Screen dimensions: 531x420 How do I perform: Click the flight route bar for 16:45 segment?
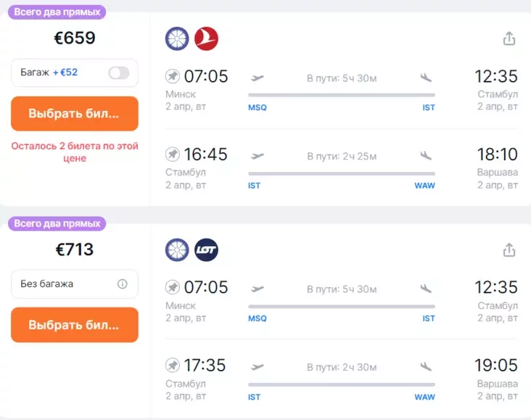click(342, 173)
